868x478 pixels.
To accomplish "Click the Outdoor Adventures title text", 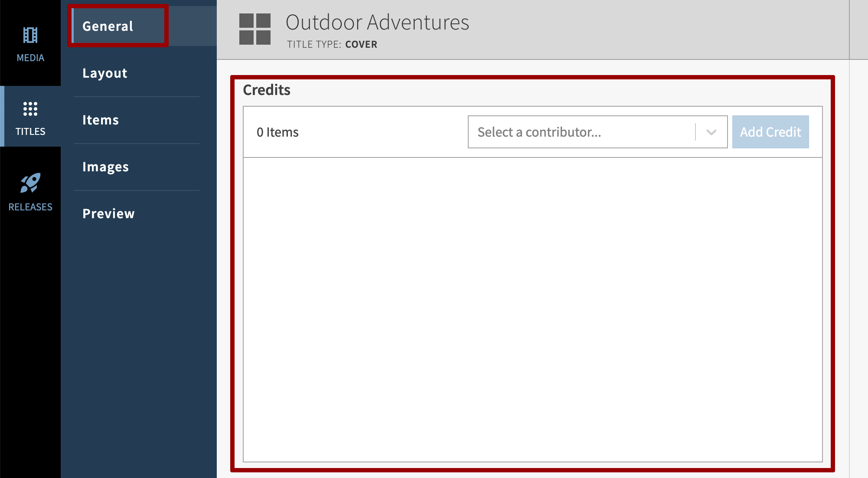I will click(x=378, y=23).
